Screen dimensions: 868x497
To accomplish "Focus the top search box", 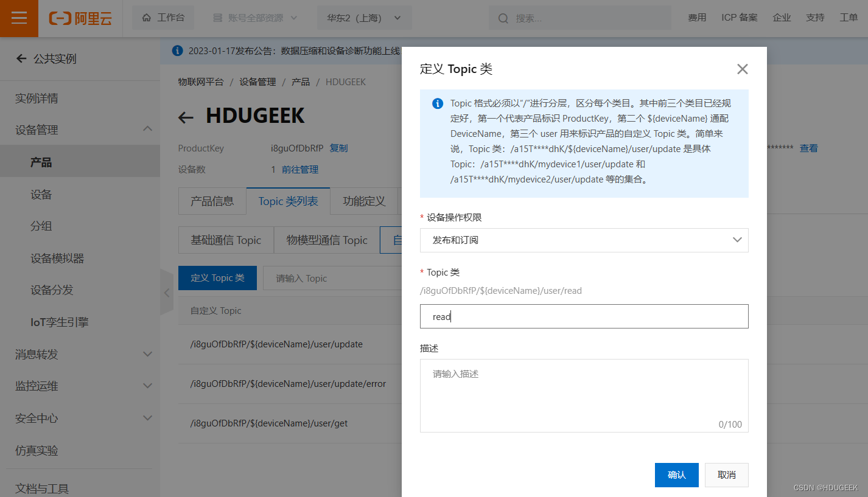I will coord(579,18).
